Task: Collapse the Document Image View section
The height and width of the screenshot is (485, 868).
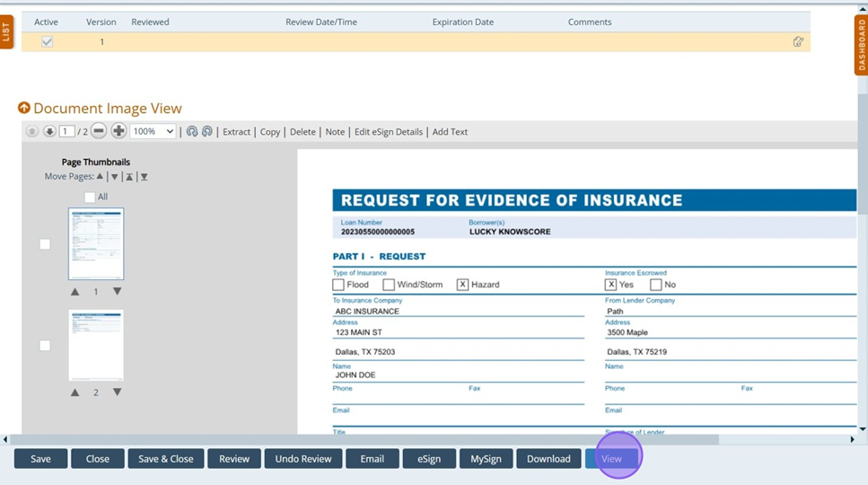Action: 24,108
